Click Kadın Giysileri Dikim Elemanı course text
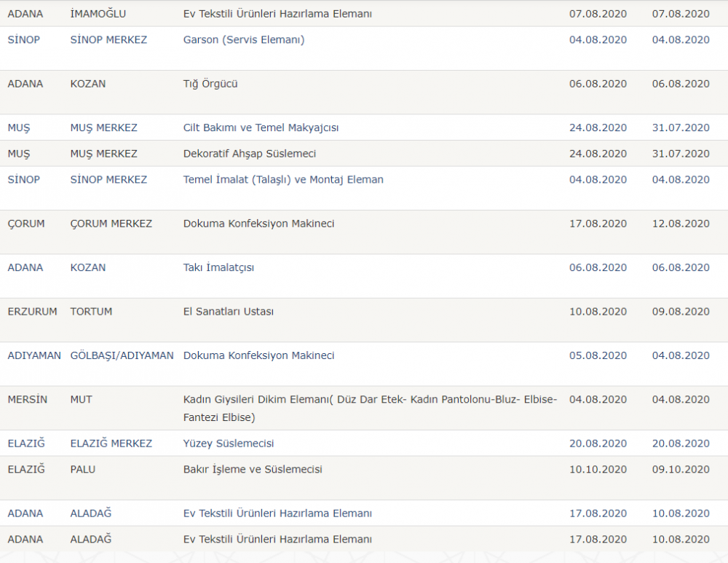 click(x=370, y=400)
